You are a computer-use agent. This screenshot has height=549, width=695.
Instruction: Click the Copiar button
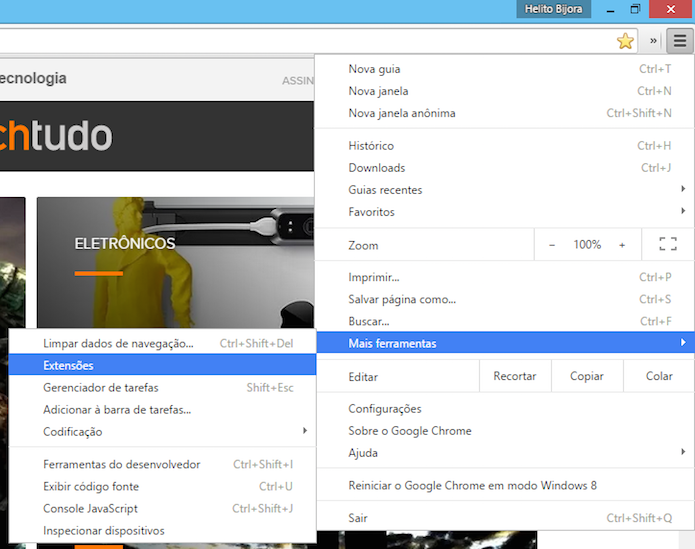[587, 376]
